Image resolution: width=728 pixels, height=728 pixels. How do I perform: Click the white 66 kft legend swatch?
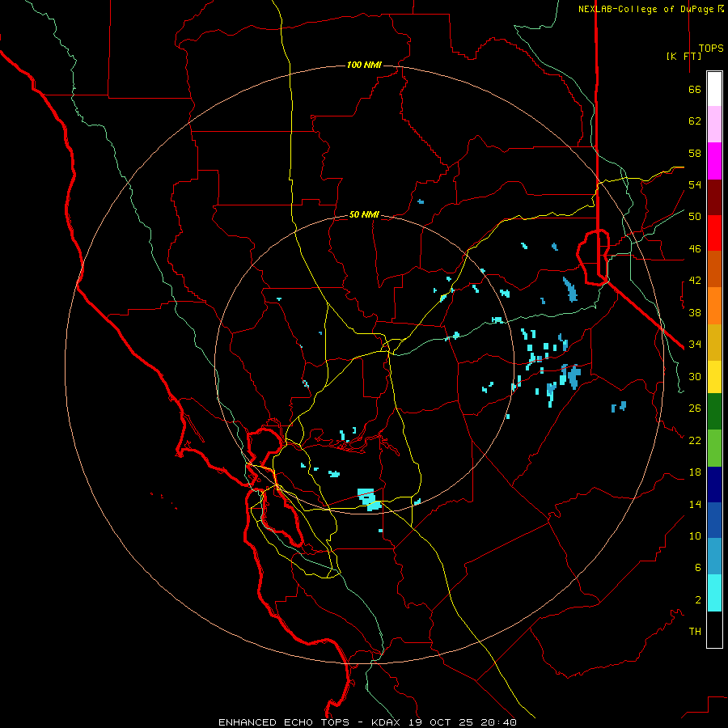tap(714, 89)
